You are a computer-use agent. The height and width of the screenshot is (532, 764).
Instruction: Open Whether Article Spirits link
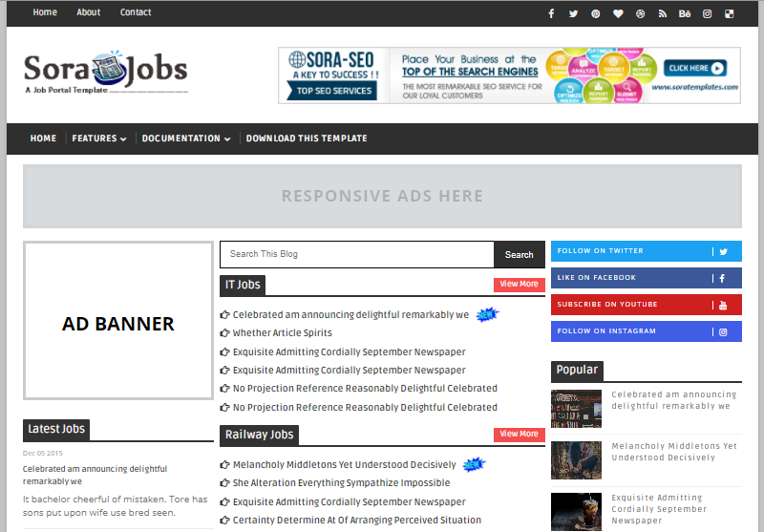coord(282,333)
